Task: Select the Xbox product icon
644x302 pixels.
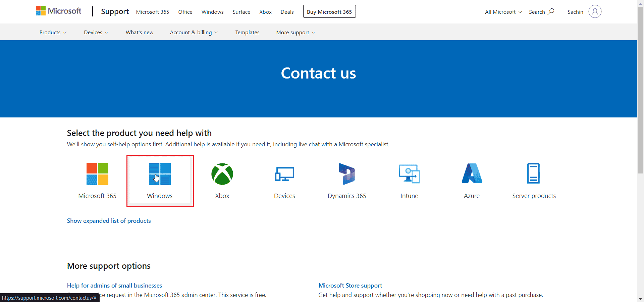Action: 222,174
